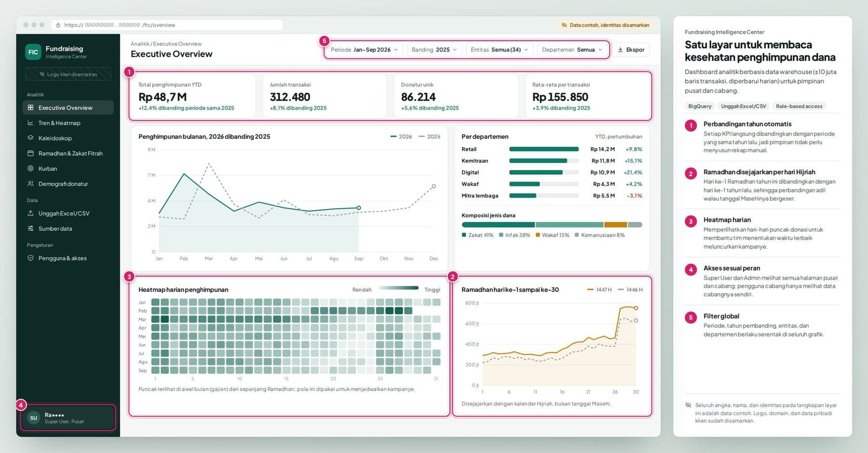
Task: Click the browser address bar
Action: (x=167, y=25)
